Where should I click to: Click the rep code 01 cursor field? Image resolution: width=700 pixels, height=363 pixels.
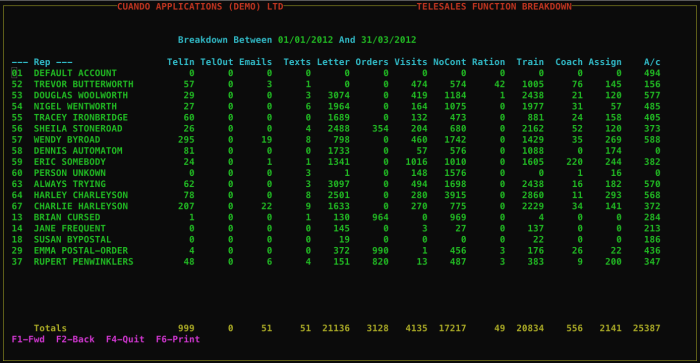pos(17,73)
